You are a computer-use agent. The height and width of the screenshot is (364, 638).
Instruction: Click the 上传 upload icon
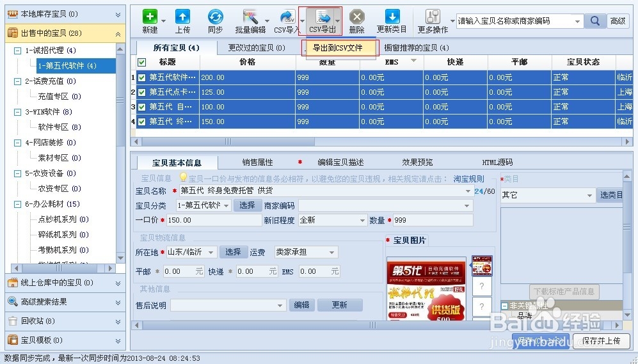point(182,17)
